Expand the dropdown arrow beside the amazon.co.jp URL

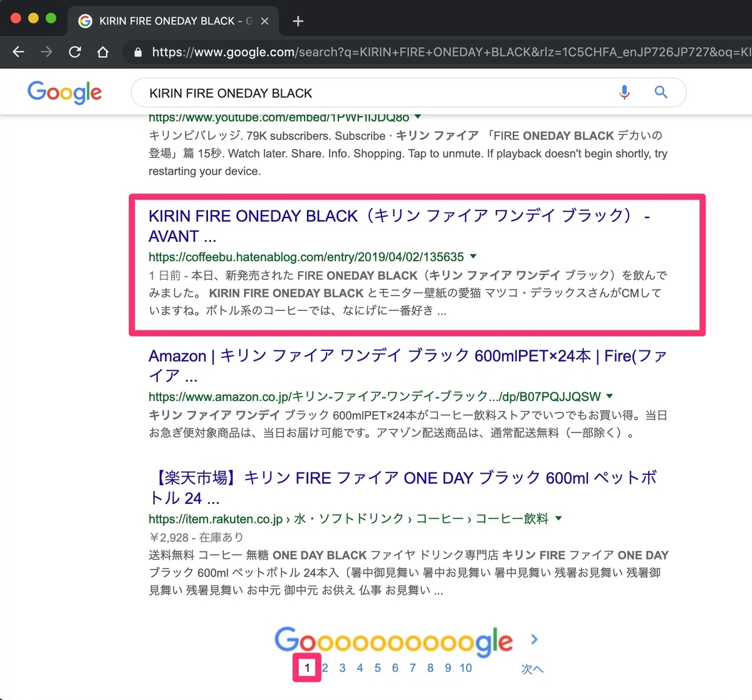pos(610,396)
